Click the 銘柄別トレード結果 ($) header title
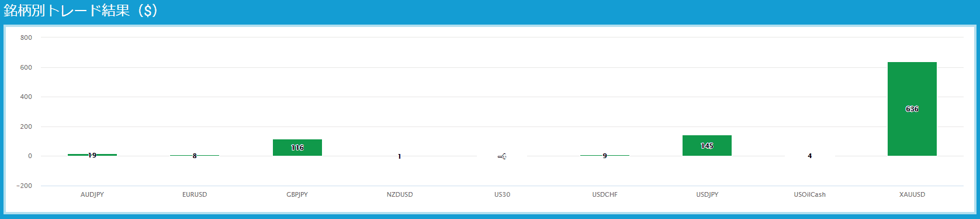Viewport: 980px width, 219px height. (x=81, y=11)
